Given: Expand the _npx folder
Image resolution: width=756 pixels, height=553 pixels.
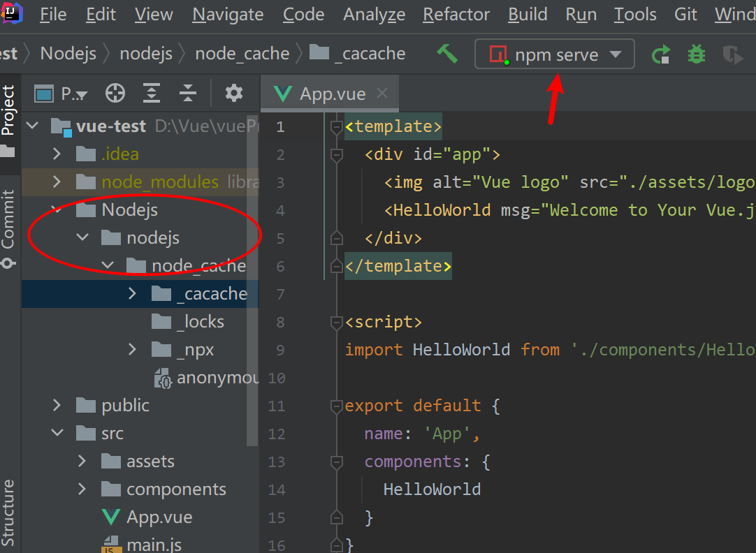Looking at the screenshot, I should (x=132, y=349).
